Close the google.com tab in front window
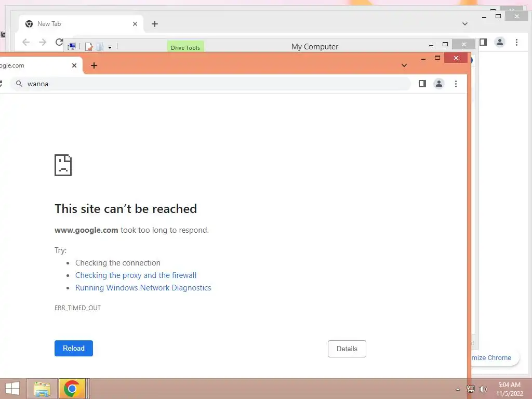Screen dimensions: 532x399 coord(74,65)
